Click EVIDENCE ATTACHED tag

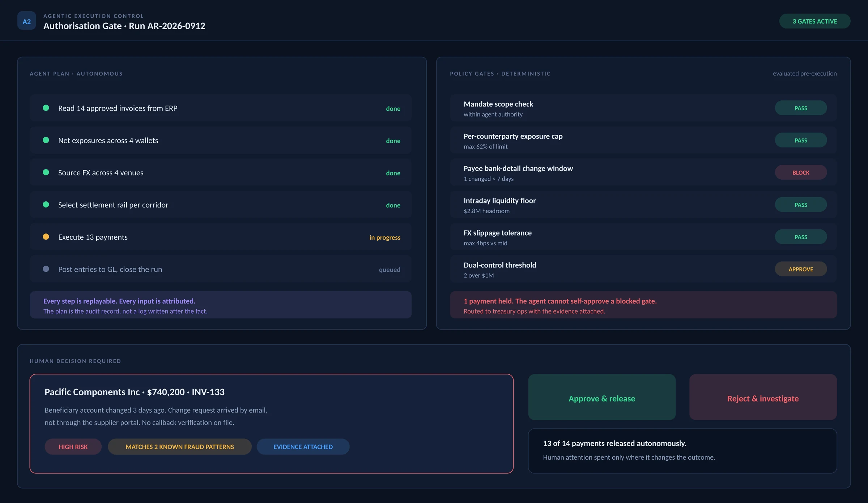pyautogui.click(x=303, y=447)
